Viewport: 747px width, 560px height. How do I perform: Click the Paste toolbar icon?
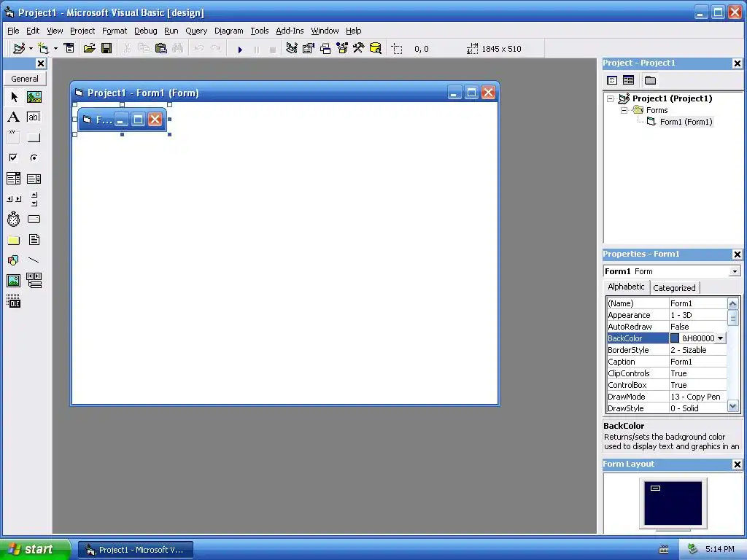coord(161,49)
